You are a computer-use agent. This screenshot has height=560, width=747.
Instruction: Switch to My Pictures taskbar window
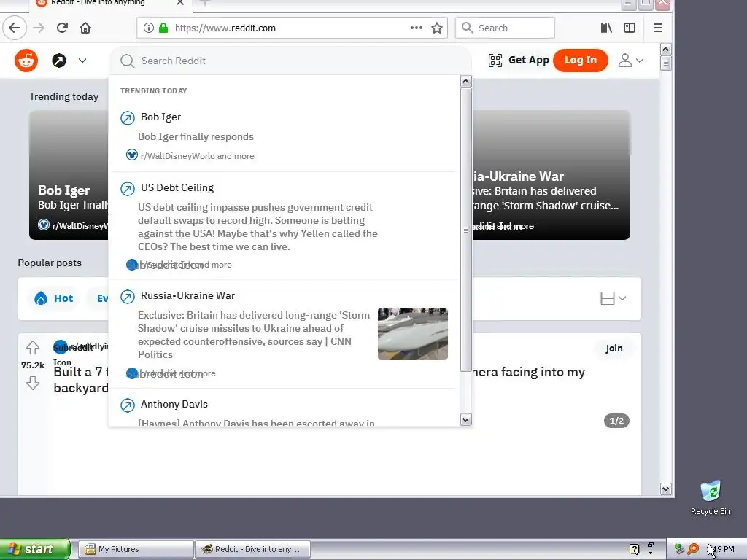(136, 549)
